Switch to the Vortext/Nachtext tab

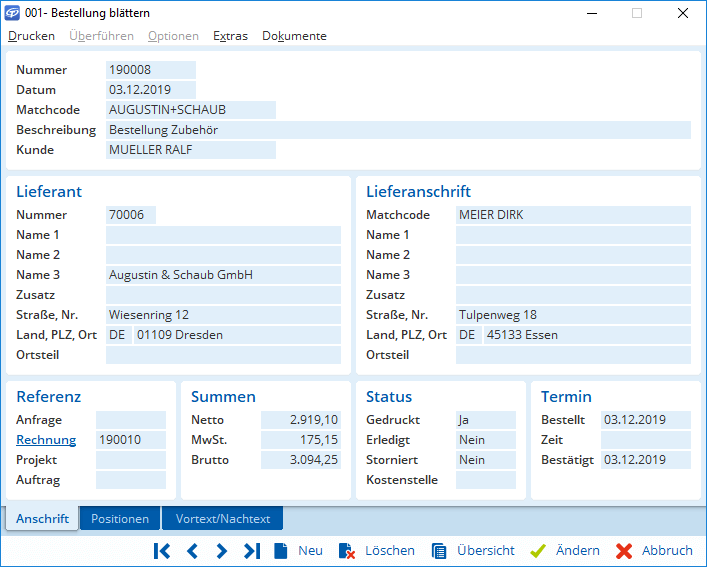click(223, 519)
